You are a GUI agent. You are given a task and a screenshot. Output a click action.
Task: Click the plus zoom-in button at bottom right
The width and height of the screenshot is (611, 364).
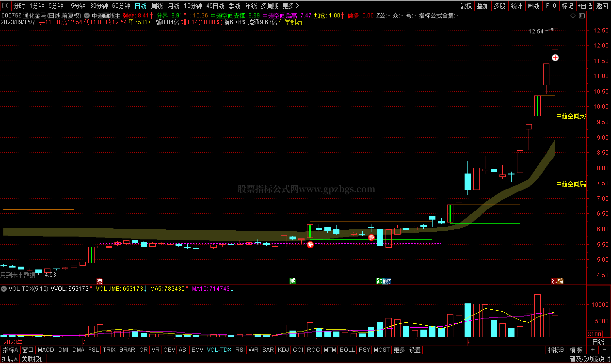[593, 350]
